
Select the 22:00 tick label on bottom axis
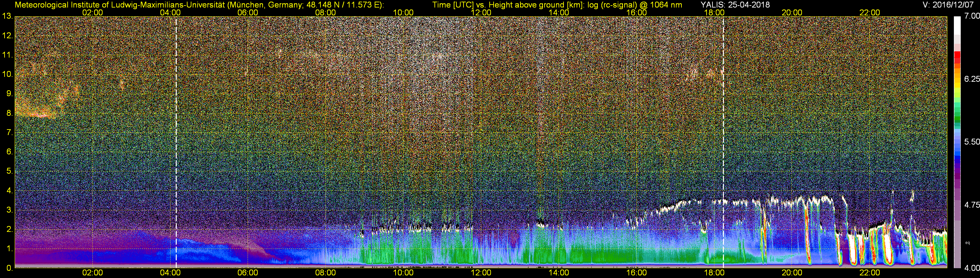[870, 273]
